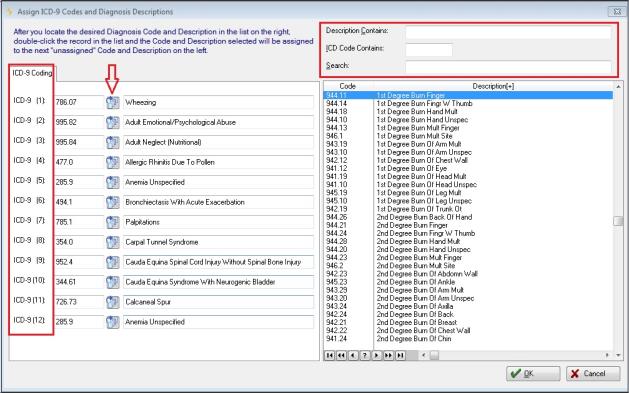Viewport: 629px width, 393px height.
Task: Select row 1st Degree Burn Fingr W Thumb
Action: click(468, 103)
